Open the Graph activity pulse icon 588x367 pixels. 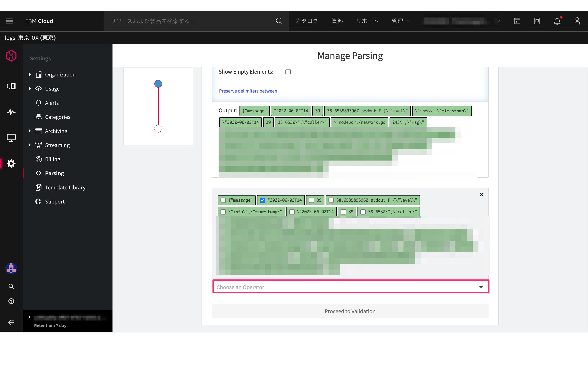11,112
